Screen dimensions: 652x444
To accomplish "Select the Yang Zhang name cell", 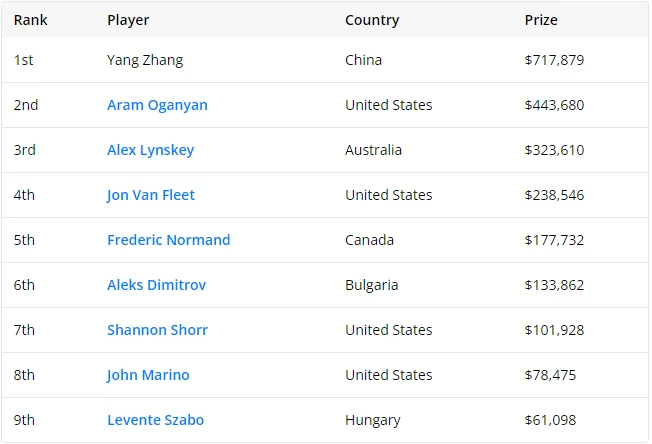I will [x=145, y=60].
